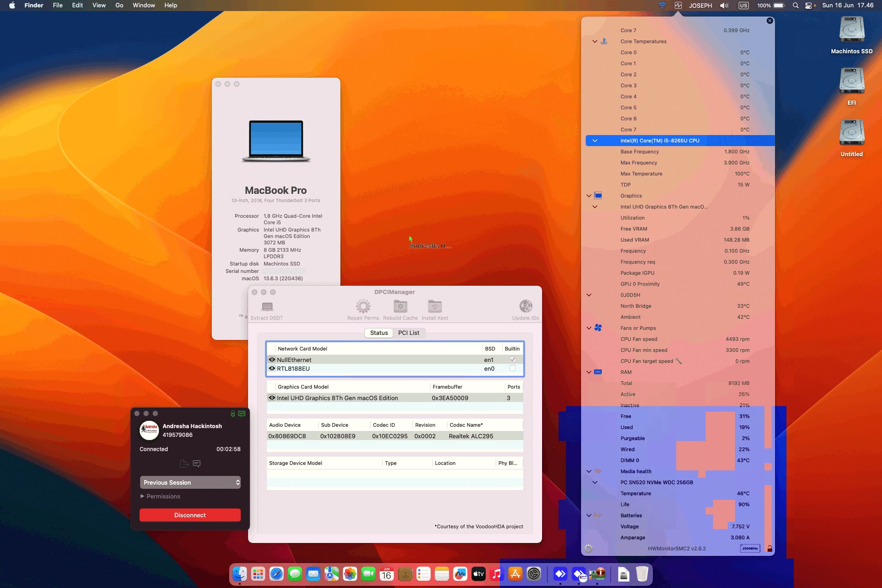
Task: Click Install Kext icon in DPCIManager
Action: pos(435,306)
